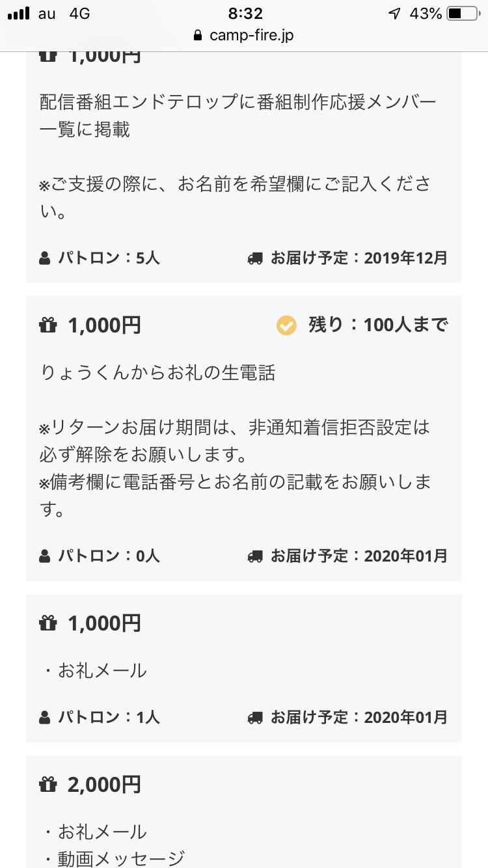Image resolution: width=488 pixels, height=868 pixels.
Task: Tap the yellow checkmark next to 残り：100人まで
Action: click(286, 325)
